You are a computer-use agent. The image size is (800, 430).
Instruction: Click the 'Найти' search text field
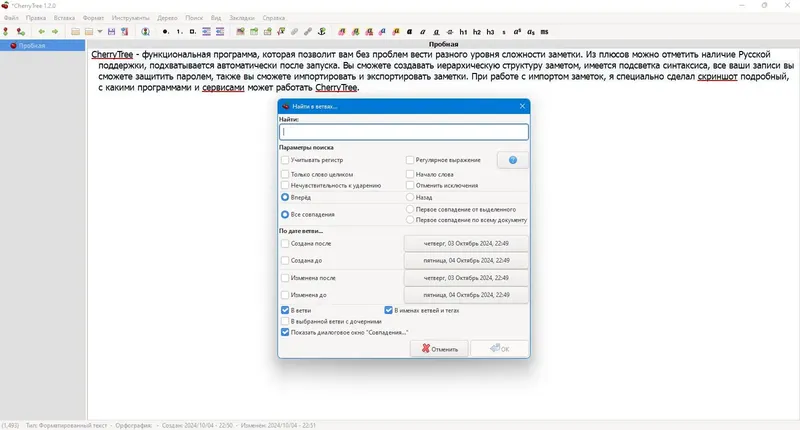pos(404,132)
